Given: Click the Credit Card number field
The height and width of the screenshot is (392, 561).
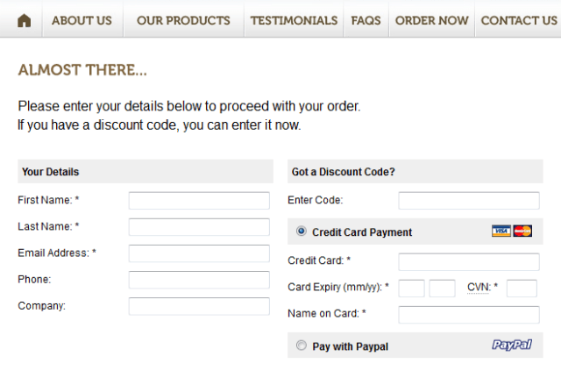Looking at the screenshot, I should pos(469,261).
